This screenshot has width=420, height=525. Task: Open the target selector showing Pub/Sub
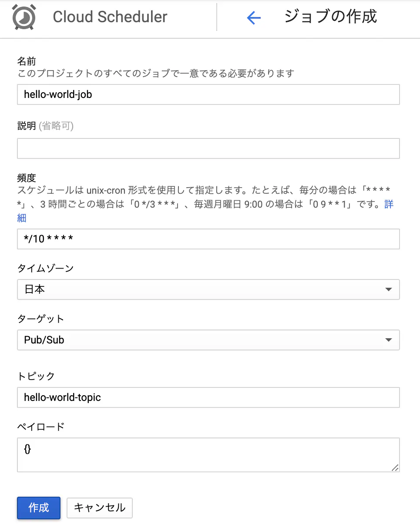coord(208,340)
